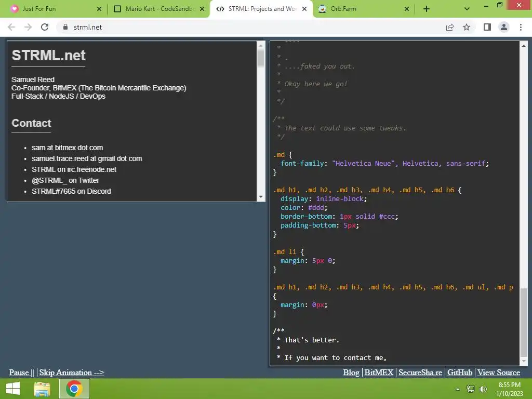Viewport: 532px width, 399px height.
Task: Click 'If you want to contact me,' line
Action: tap(335, 357)
